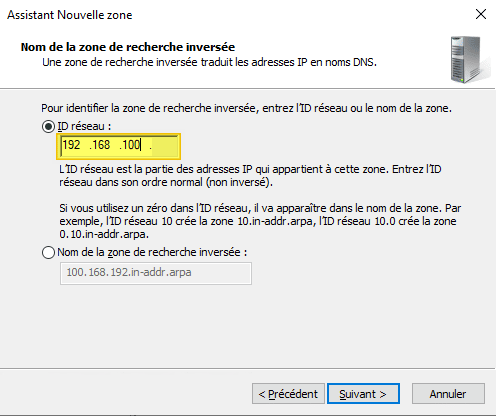Select the ID réseau radio button
The image size is (496, 416).
pos(48,127)
